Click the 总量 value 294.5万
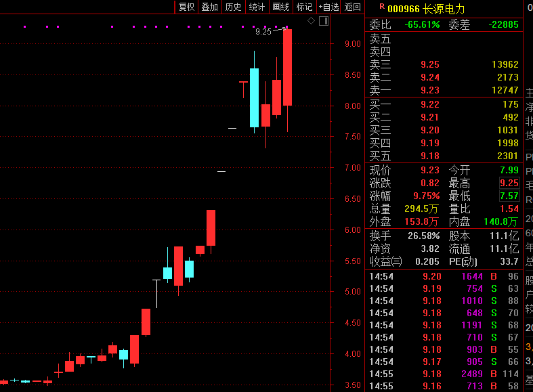The height and width of the screenshot is (392, 533). (421, 209)
